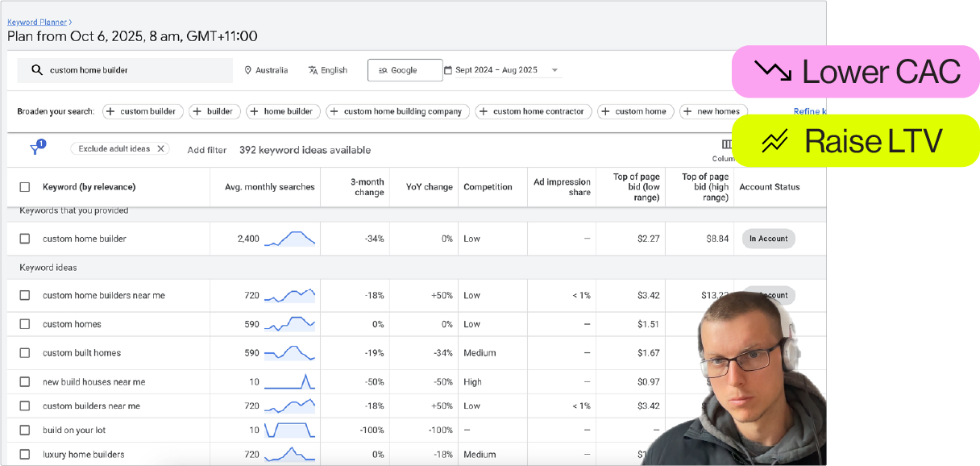Open the Columns icon
Screen dimensions: 980x466
click(727, 145)
